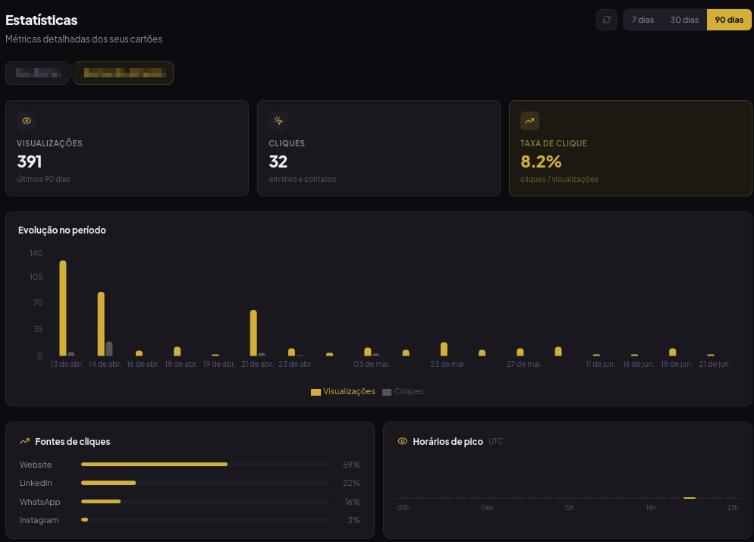Screen dimensions: 754x542
Task: Click the Website source progress bar
Action: pos(204,464)
